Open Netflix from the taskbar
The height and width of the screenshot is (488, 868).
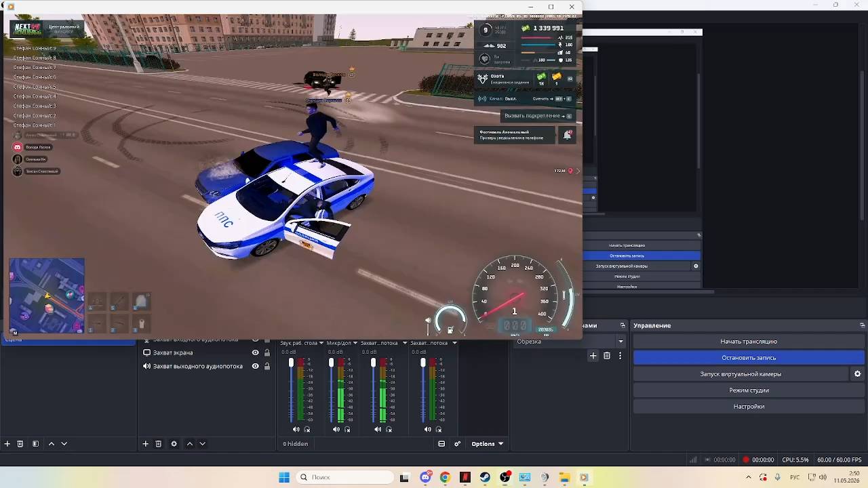pyautogui.click(x=465, y=477)
